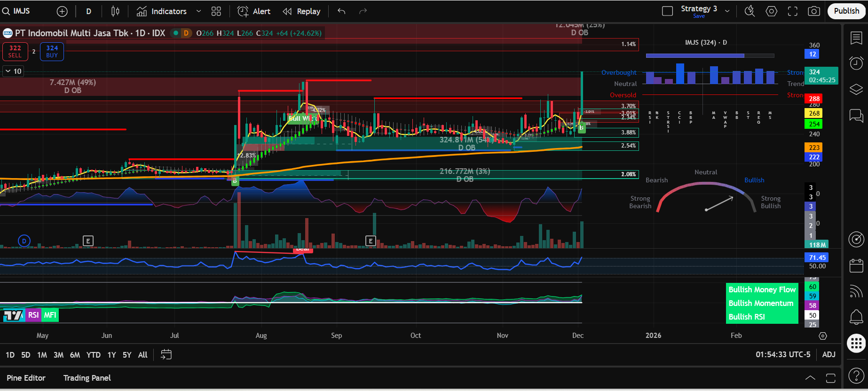Select the 3M time range
The height and width of the screenshot is (391, 868).
[58, 355]
